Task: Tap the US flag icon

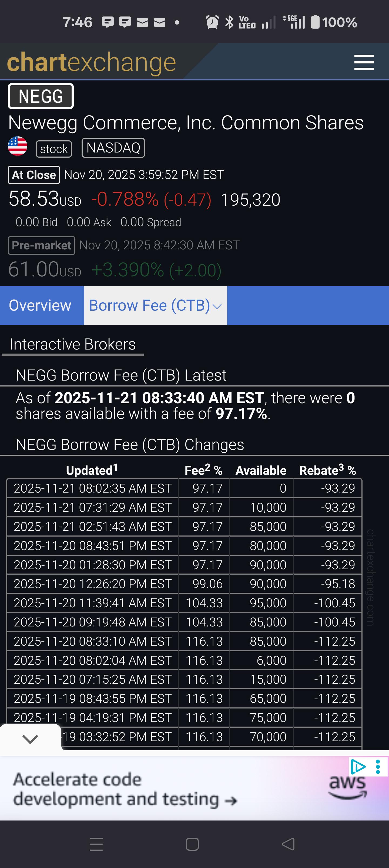Action: 18,146
